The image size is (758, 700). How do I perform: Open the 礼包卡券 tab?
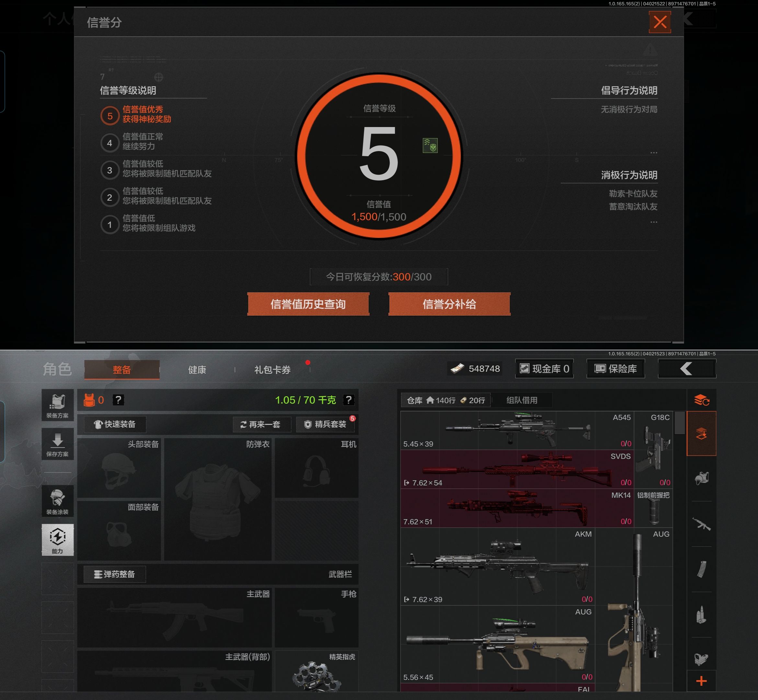coord(272,370)
